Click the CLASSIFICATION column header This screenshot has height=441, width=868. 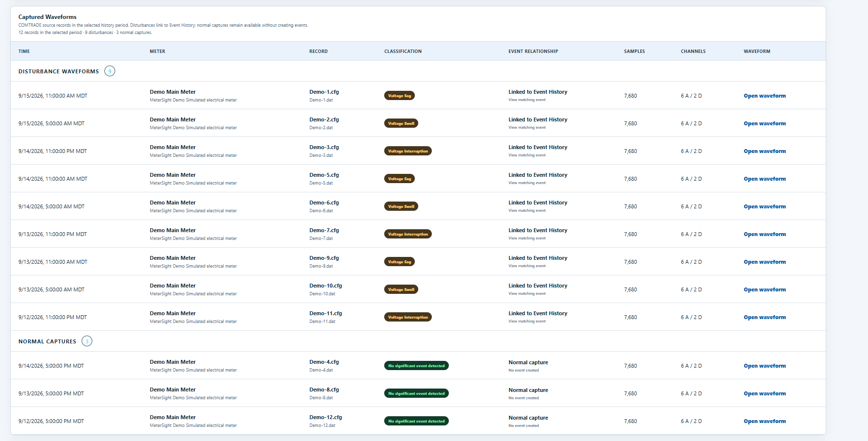(x=403, y=51)
